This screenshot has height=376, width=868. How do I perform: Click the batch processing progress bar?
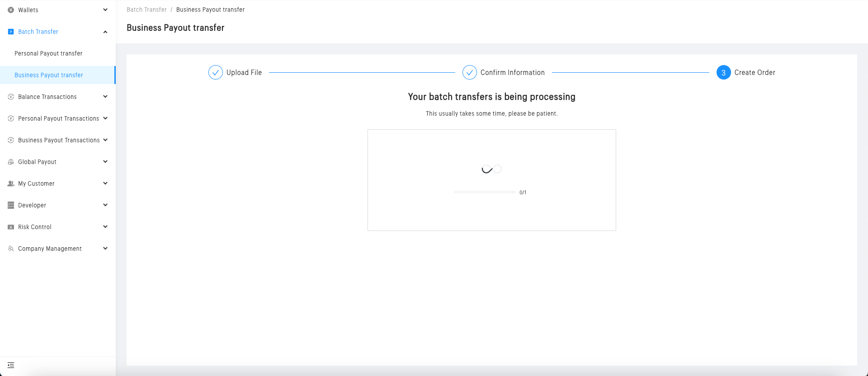coord(484,193)
